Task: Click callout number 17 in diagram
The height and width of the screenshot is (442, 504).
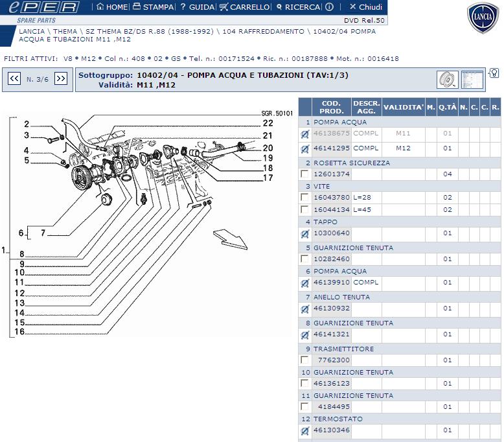Action: click(x=268, y=178)
